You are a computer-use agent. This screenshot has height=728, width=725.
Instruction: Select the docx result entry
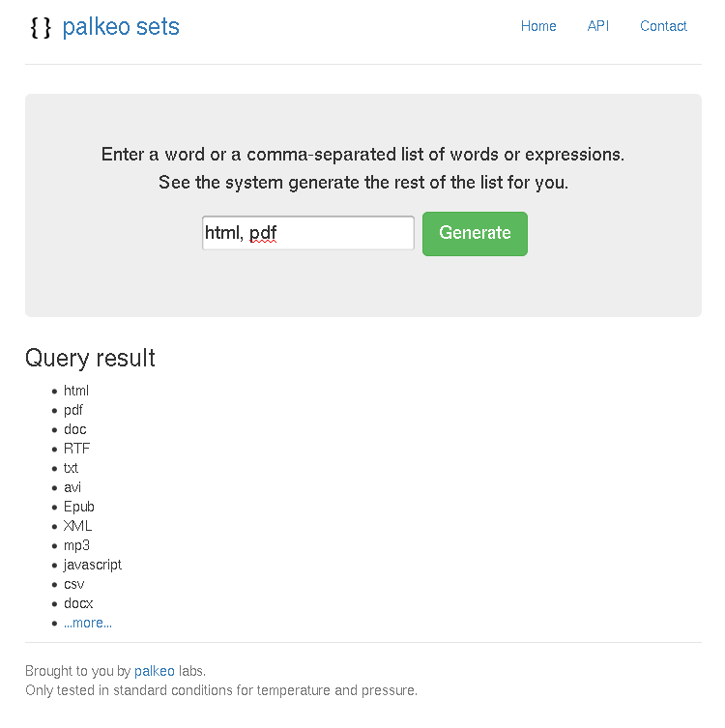78,603
